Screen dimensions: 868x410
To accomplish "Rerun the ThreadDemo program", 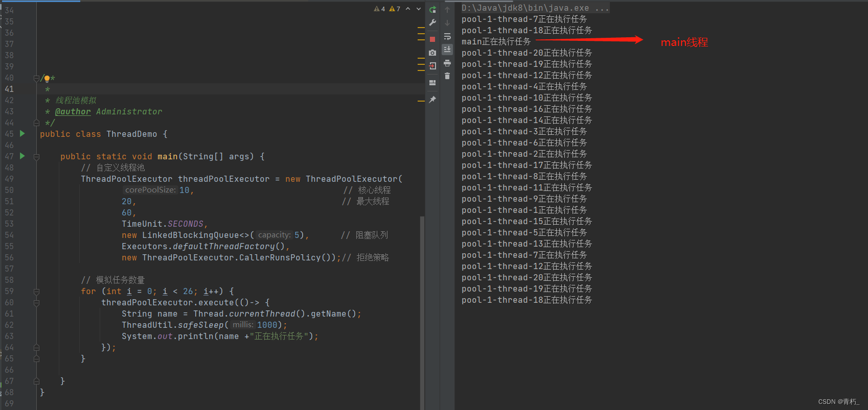I will pyautogui.click(x=432, y=10).
